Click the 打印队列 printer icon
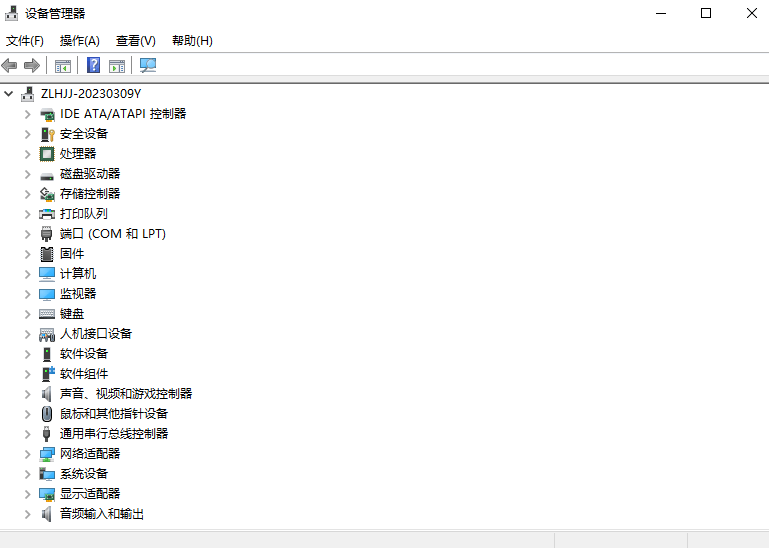This screenshot has height=548, width=769. click(x=47, y=214)
